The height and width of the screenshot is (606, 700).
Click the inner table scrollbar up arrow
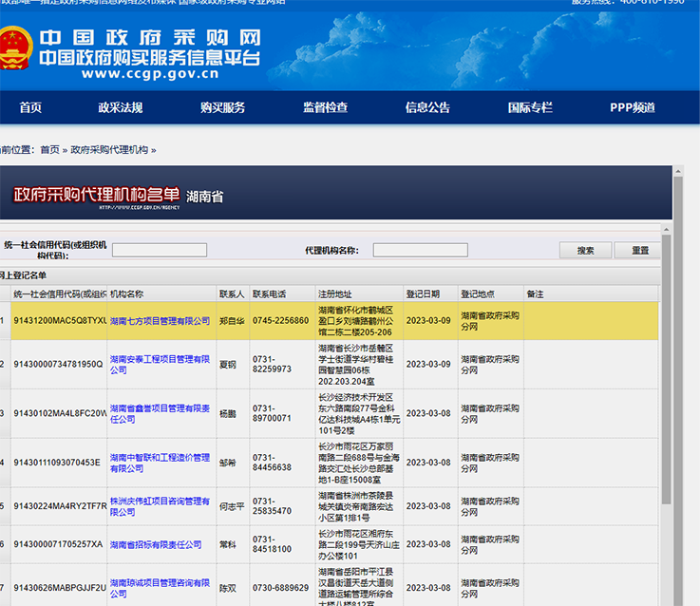point(666,229)
